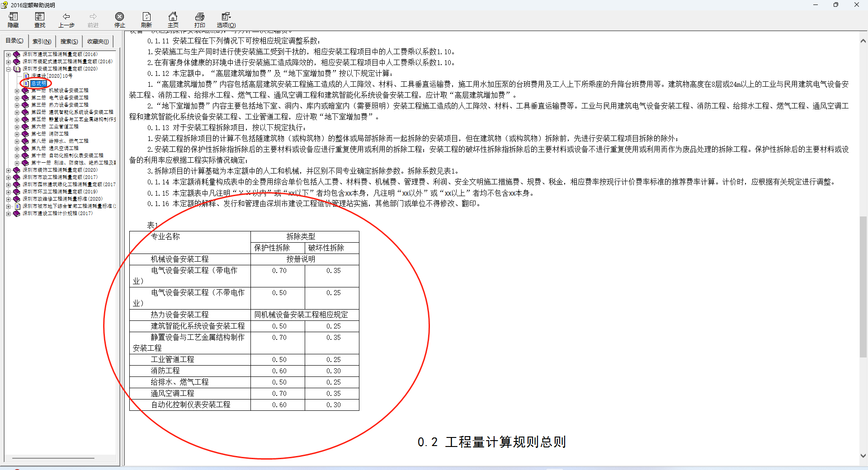The image size is (868, 470).
Task: Go to the home page via 主页 icon
Action: [x=173, y=17]
